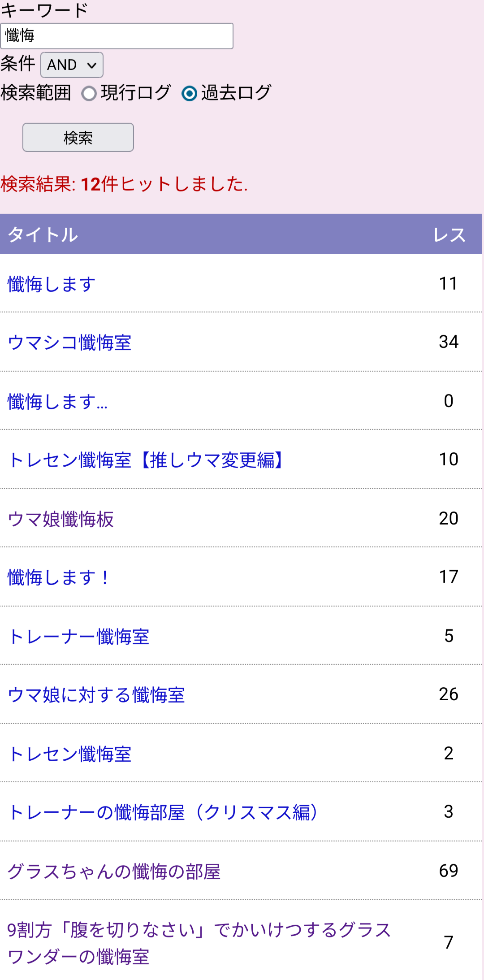Open トレセン懺悔室【推しウマ変更編】 thread
The width and height of the screenshot is (484, 980).
click(x=147, y=460)
